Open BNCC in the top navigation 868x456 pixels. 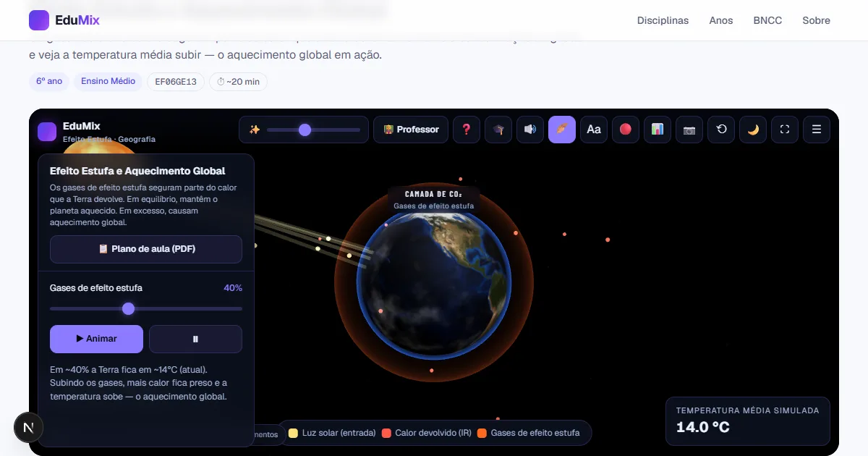tap(767, 20)
